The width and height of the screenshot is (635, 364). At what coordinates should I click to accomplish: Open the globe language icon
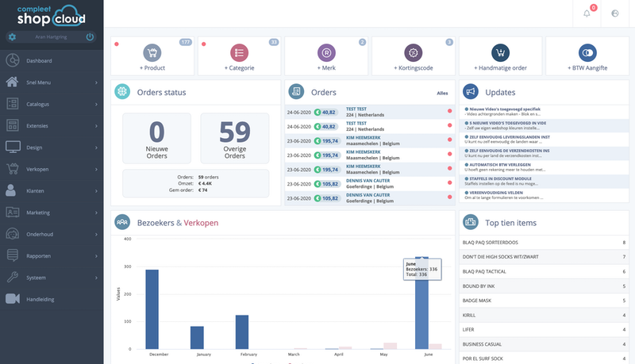coord(615,13)
